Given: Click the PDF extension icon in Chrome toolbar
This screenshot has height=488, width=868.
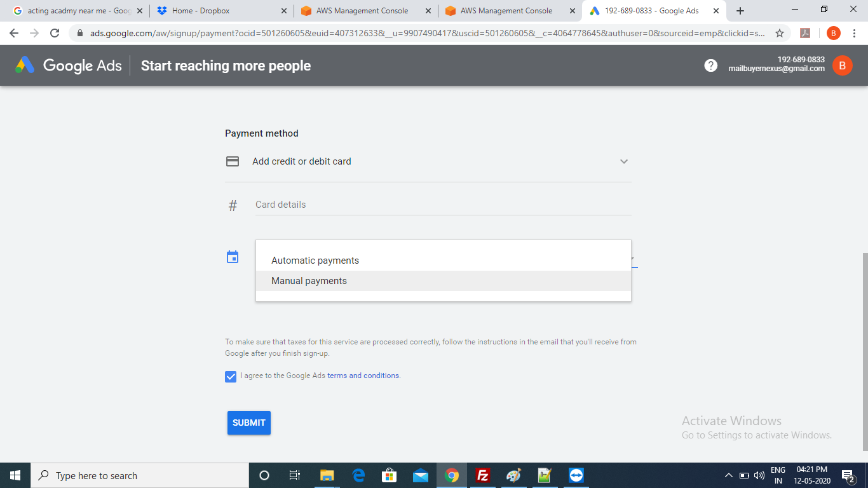Looking at the screenshot, I should tap(805, 34).
